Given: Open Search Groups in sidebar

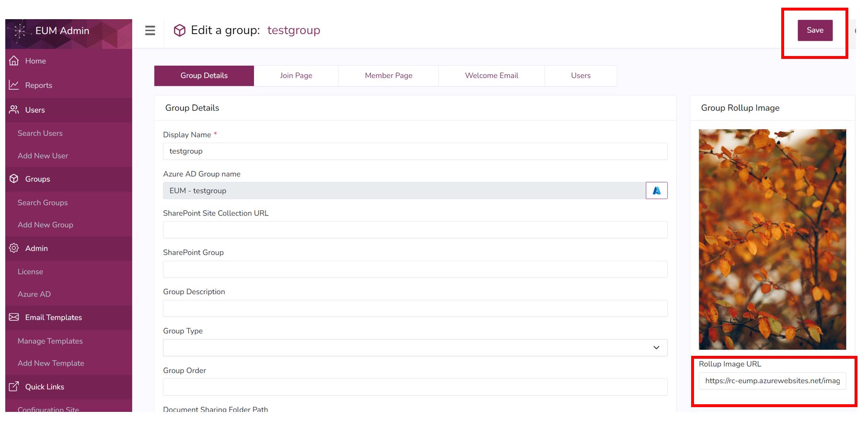Looking at the screenshot, I should (x=43, y=203).
